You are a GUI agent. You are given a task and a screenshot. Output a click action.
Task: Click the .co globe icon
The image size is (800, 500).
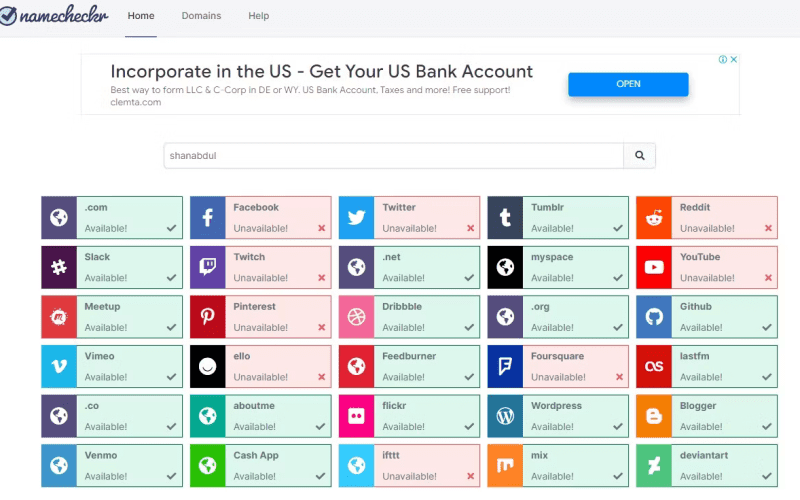point(59,416)
